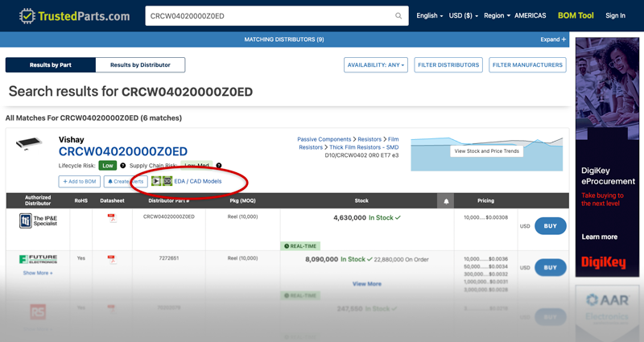
Task: Click the Stock column header
Action: [361, 200]
